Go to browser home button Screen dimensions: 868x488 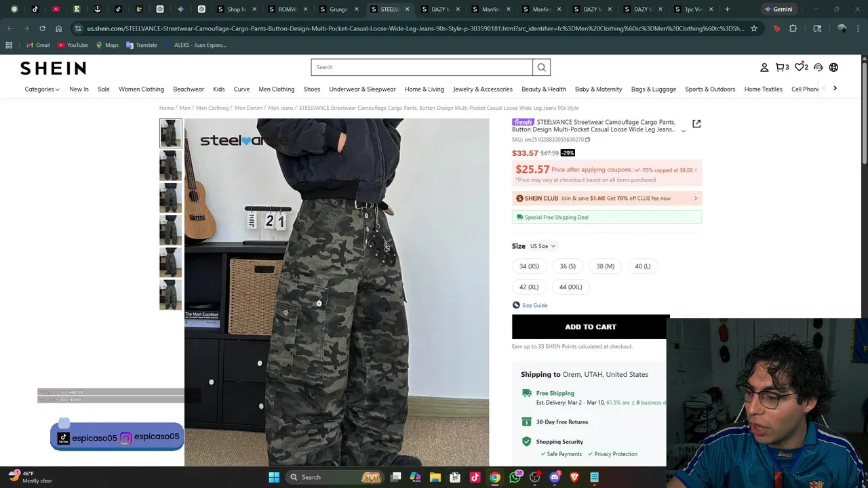click(x=58, y=28)
